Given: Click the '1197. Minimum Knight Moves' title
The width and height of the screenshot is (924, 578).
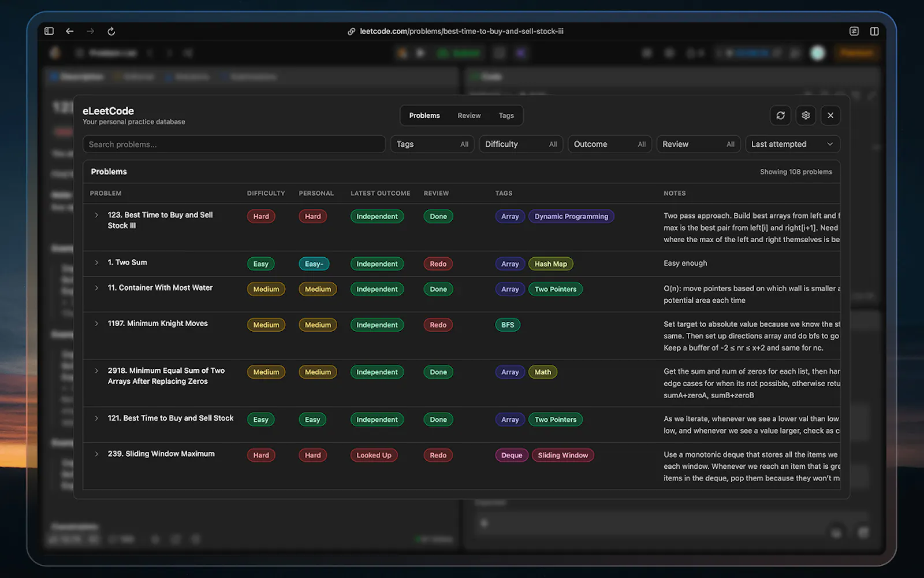Looking at the screenshot, I should [158, 323].
